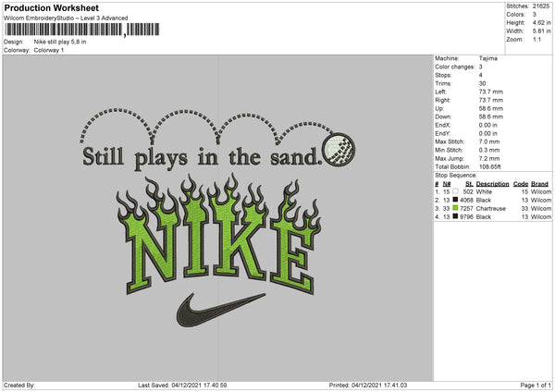Select black swatch for stop 2
The height and width of the screenshot is (392, 555).
[x=455, y=200]
